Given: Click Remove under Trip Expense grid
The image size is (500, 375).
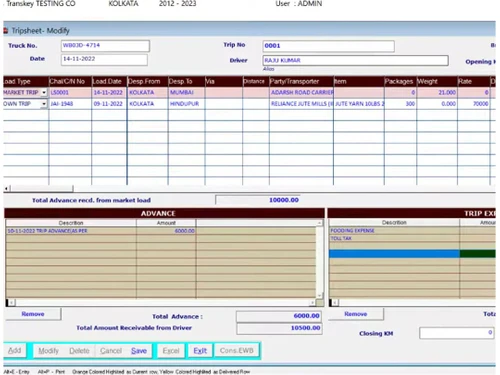Looking at the screenshot, I should [356, 314].
